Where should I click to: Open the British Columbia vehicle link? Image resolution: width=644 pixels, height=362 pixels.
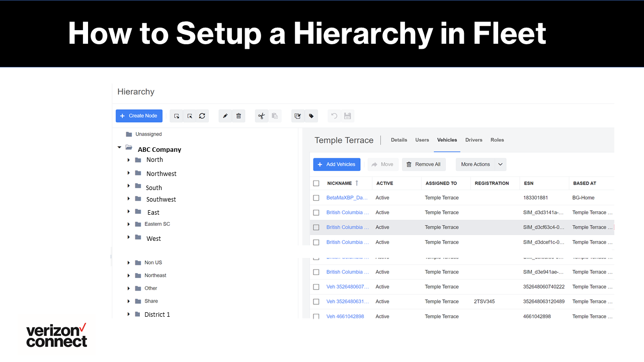(347, 212)
